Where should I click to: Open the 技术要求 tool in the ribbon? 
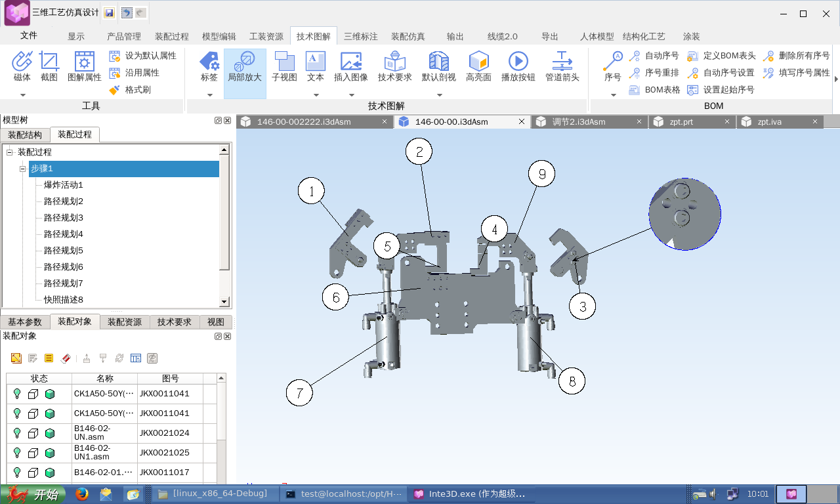[x=394, y=68]
